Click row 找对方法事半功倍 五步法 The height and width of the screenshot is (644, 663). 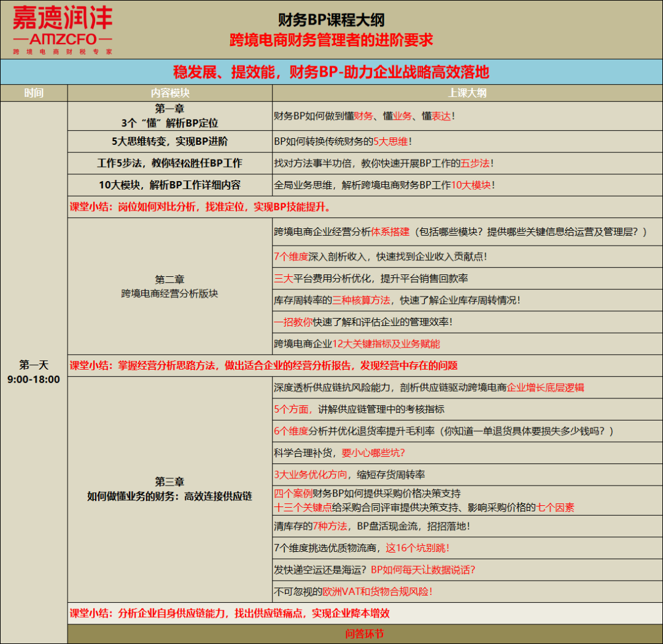(x=467, y=163)
